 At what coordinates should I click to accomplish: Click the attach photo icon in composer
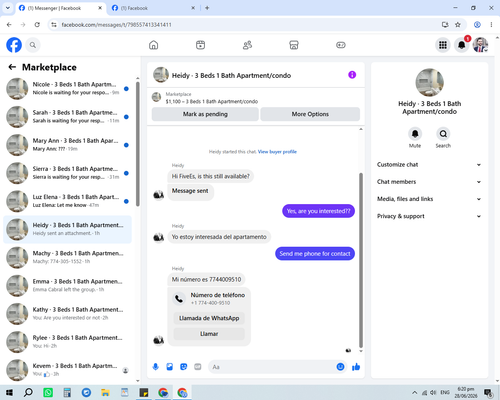[x=170, y=367]
